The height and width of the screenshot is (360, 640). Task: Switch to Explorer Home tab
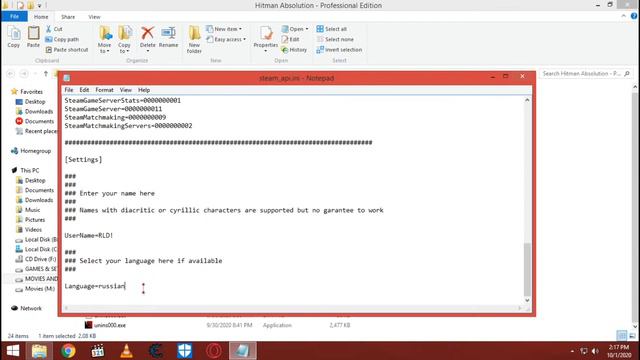coord(41,17)
